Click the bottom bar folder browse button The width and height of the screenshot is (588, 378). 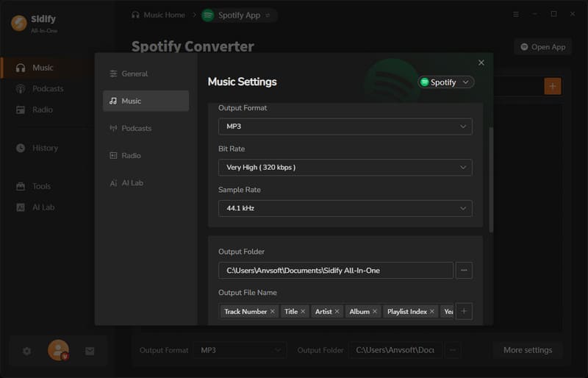coord(453,350)
